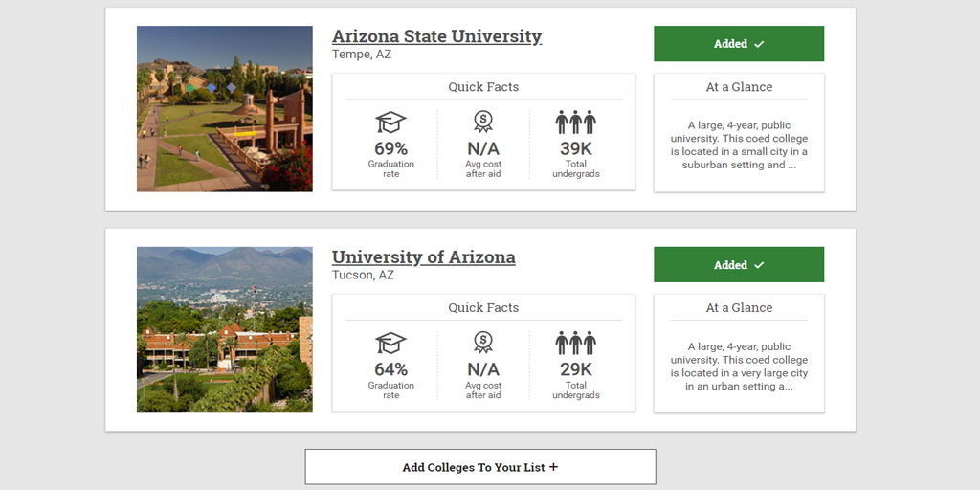Expand University of Arizona At a Glance text
This screenshot has width=980, height=490.
coord(739,367)
